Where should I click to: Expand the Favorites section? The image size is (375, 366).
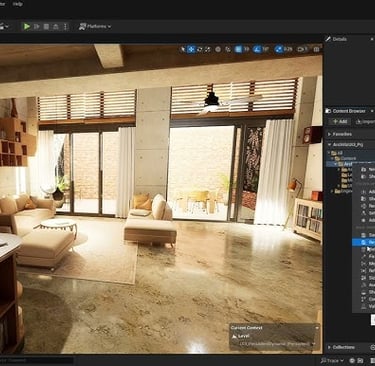point(329,134)
